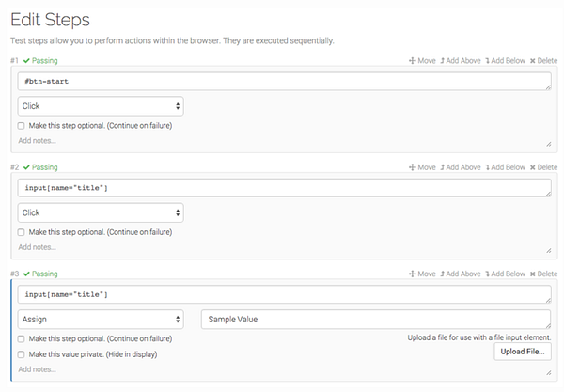Enable optional checkbox for step #2

22,232
